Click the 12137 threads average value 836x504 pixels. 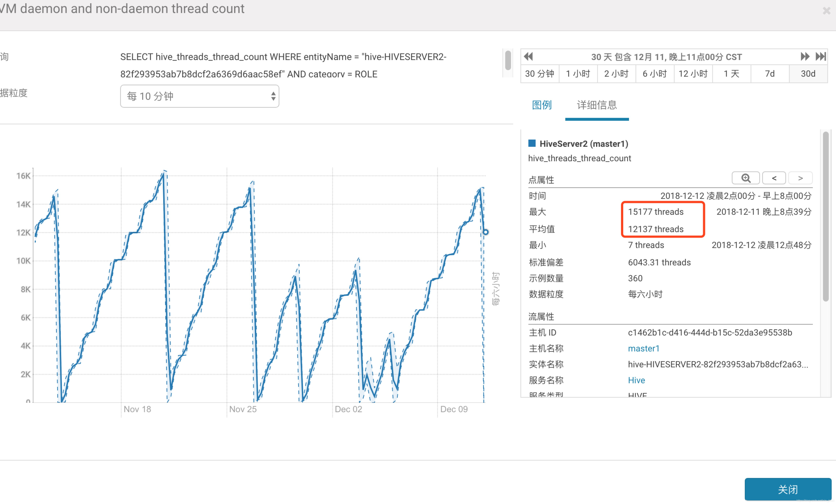[x=655, y=229]
